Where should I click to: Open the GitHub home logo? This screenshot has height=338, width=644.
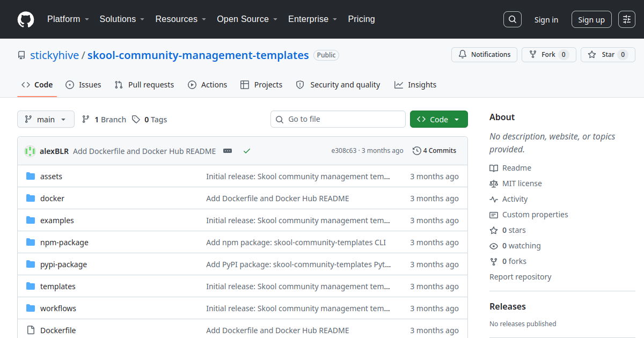[26, 19]
